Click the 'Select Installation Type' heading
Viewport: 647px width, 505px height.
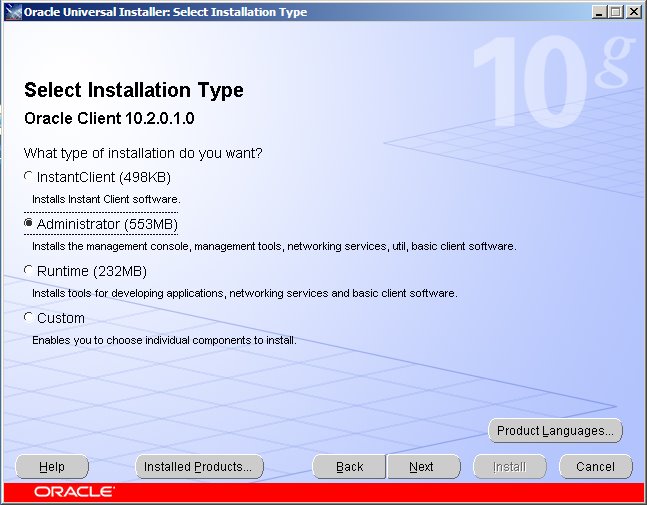click(x=134, y=90)
